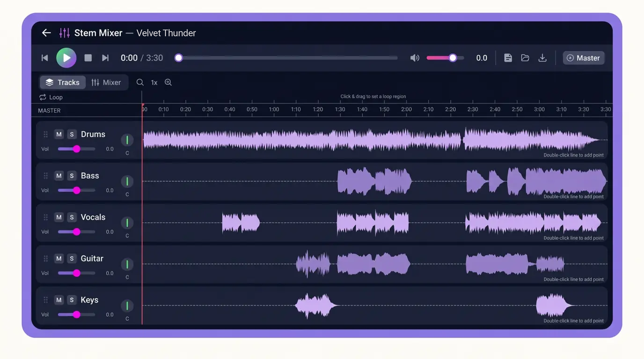Solo the Vocals track
This screenshot has width=644, height=359.
click(72, 217)
